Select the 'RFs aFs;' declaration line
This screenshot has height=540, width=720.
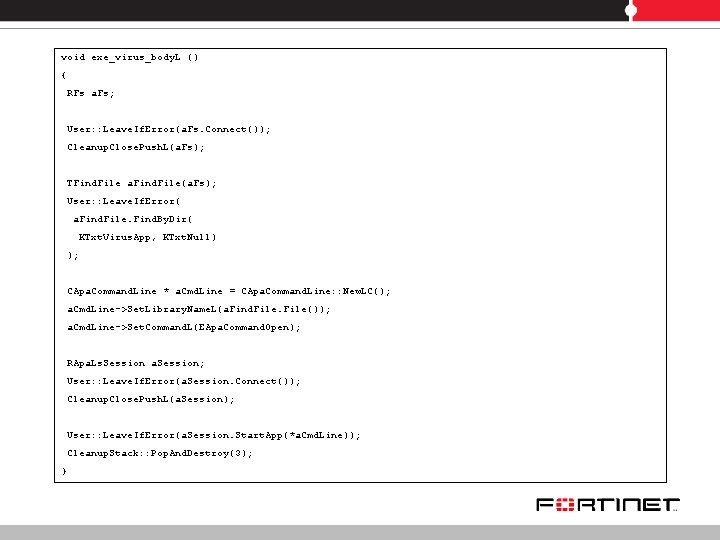90,93
